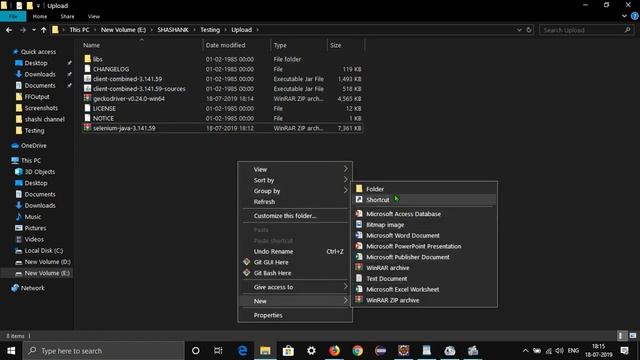Create a Microsoft Excel Worksheet

[424, 289]
